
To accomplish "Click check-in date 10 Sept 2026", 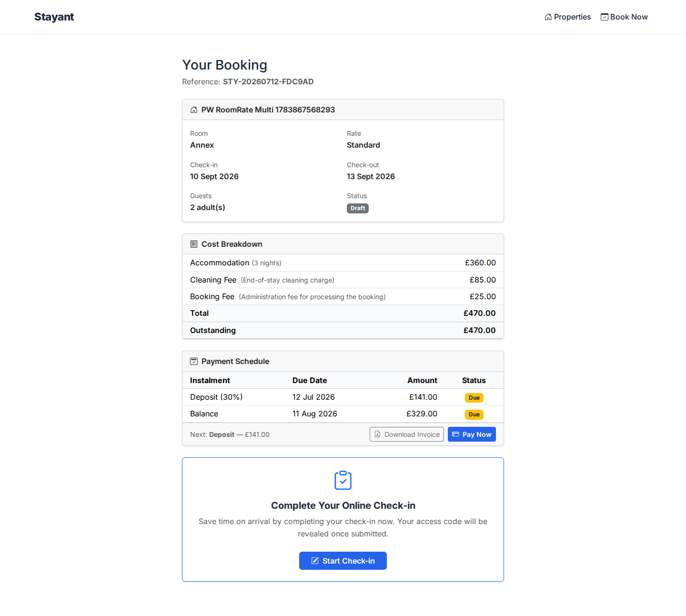I will coord(214,176).
